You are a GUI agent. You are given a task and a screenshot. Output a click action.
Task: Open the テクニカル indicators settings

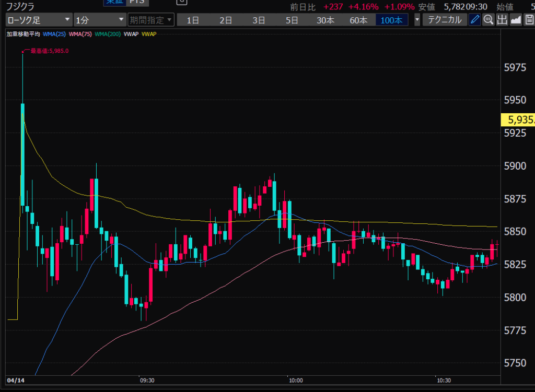coord(444,20)
